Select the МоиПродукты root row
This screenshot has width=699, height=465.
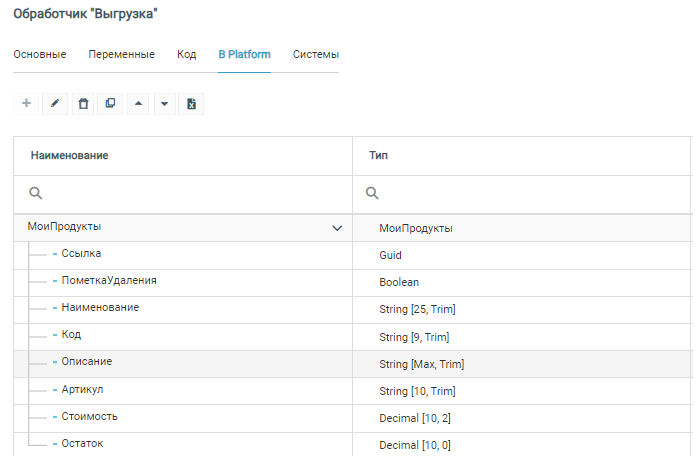(353, 228)
